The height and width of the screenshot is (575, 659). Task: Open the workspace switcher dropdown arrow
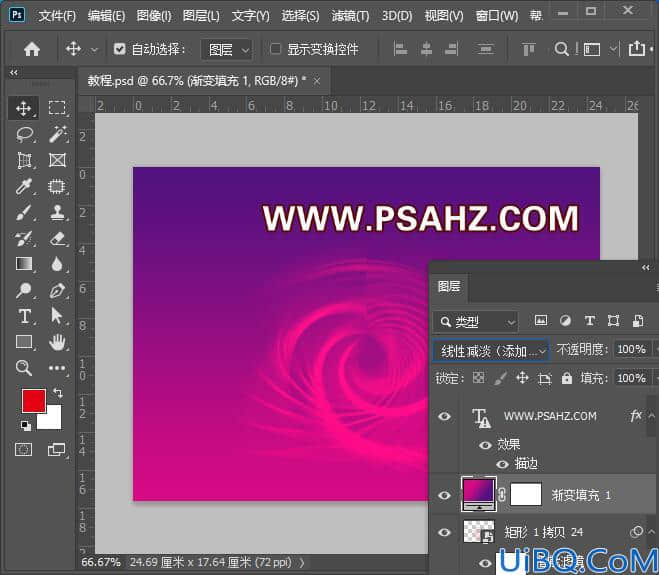tap(613, 49)
